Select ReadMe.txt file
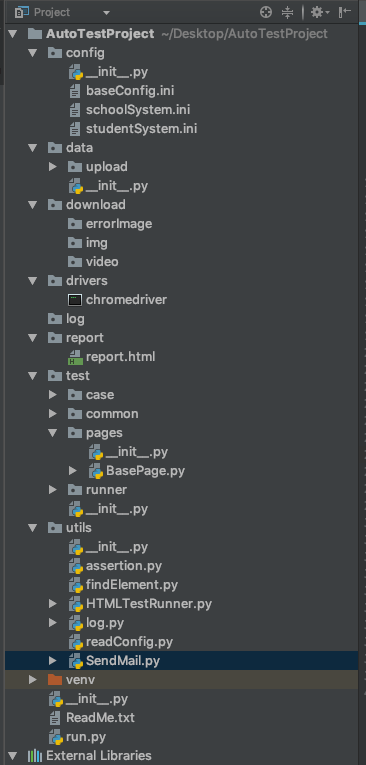Screen dimensions: 366x765 pyautogui.click(x=100, y=718)
